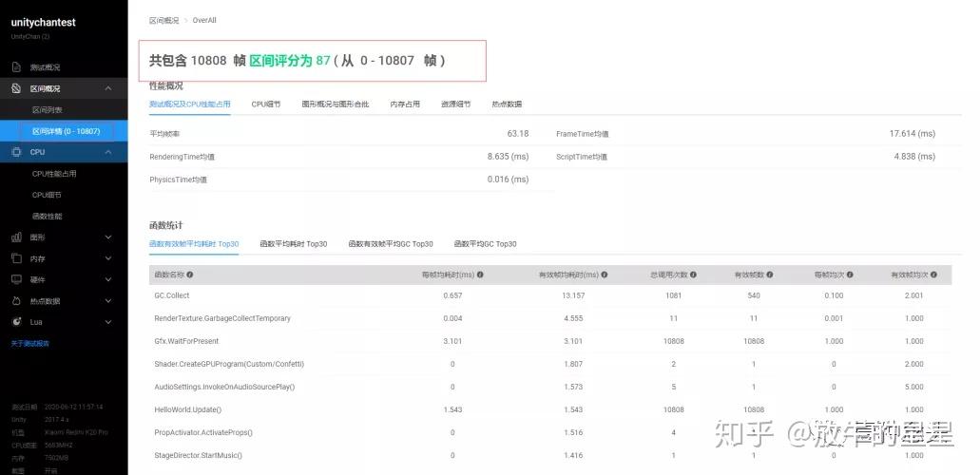The height and width of the screenshot is (475, 980).
Task: Collapse the CPU sidebar section chevron
Action: [108, 152]
